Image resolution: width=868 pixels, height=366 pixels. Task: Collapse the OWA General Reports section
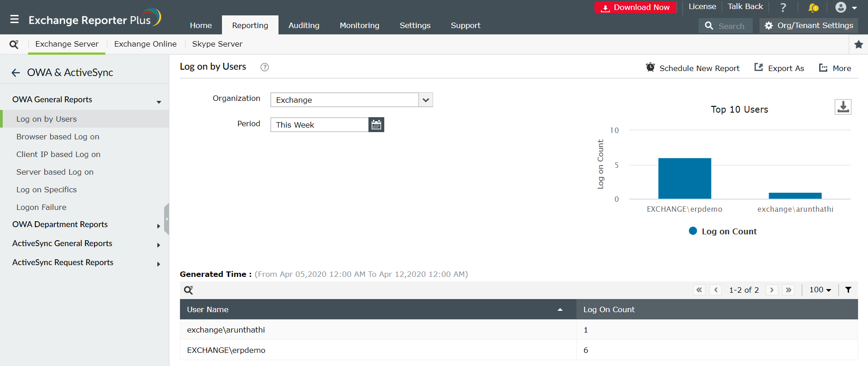(159, 102)
